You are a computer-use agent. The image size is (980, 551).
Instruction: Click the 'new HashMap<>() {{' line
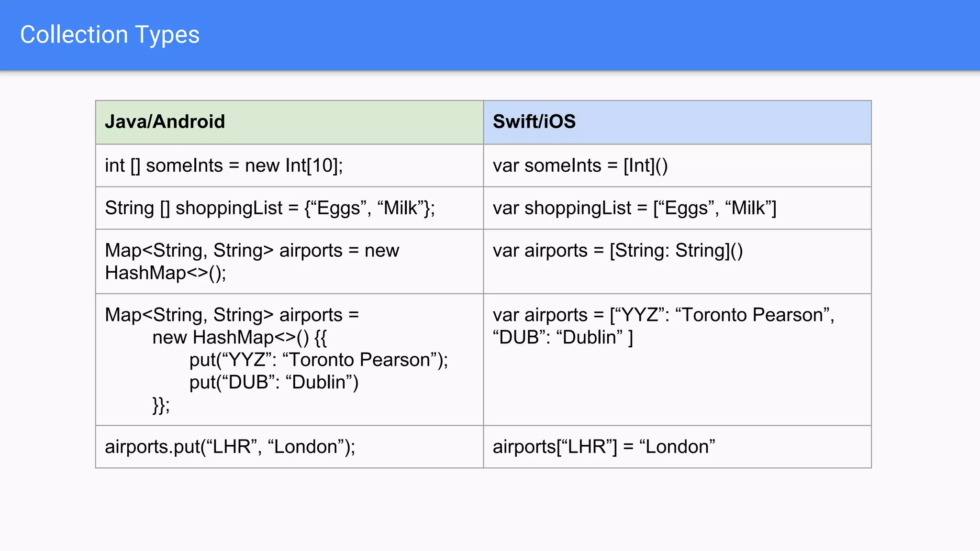239,337
